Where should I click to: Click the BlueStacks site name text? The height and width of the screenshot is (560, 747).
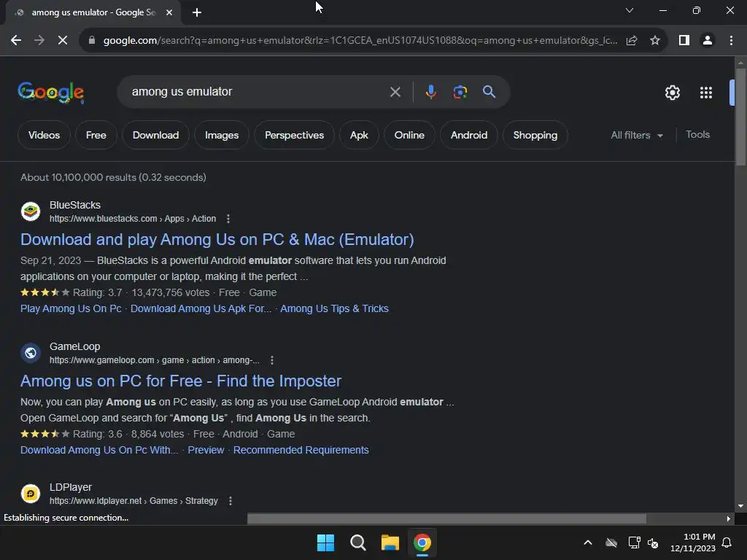(75, 205)
